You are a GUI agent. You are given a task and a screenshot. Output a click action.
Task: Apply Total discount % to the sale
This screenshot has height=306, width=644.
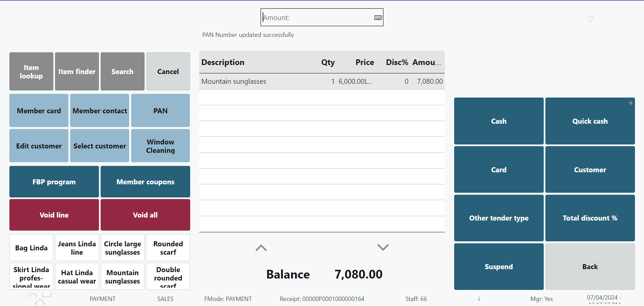click(x=590, y=218)
